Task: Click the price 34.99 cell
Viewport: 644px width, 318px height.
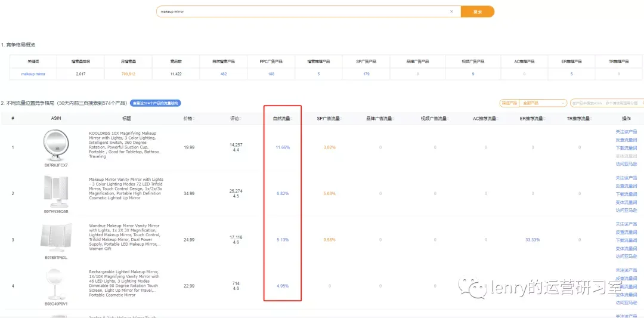Action: pyautogui.click(x=189, y=193)
